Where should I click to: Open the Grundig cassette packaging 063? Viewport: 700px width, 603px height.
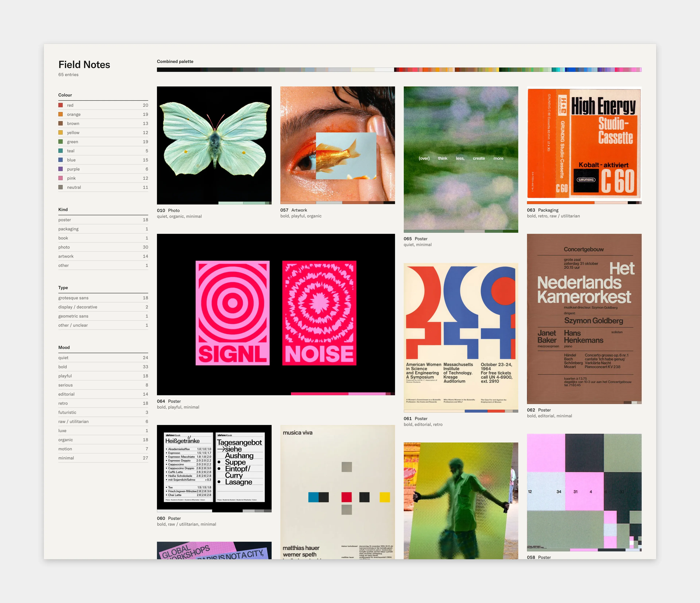point(584,145)
